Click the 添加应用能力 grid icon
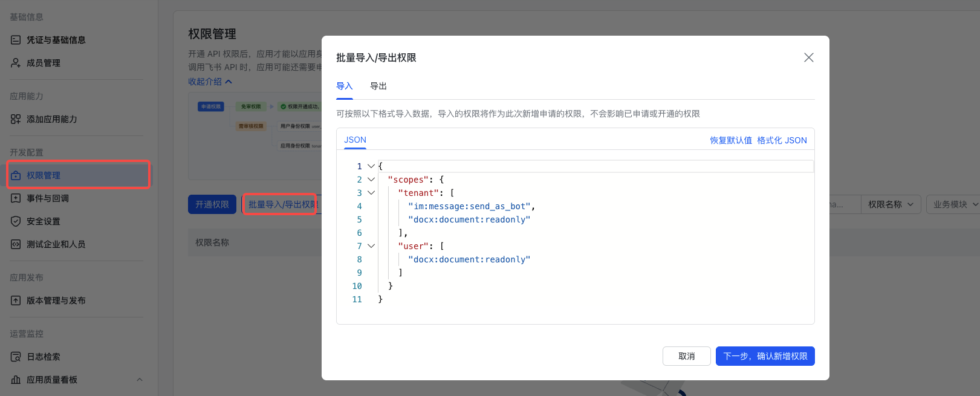The width and height of the screenshot is (980, 396). (16, 119)
